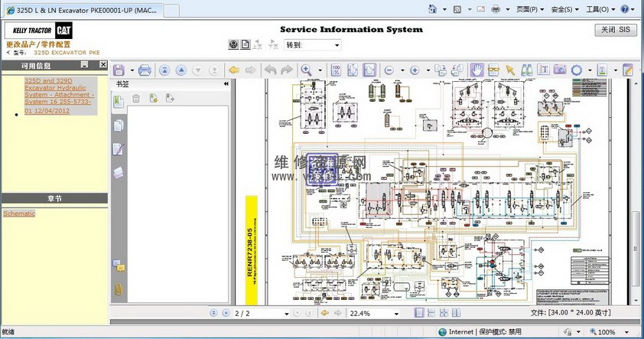Select the Hand pan tool
Image resolution: width=644 pixels, height=339 pixels.
coord(476,70)
